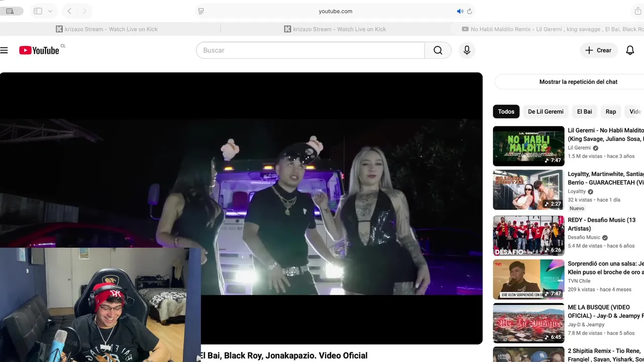Click the TVN Chile channel name

tap(579, 281)
